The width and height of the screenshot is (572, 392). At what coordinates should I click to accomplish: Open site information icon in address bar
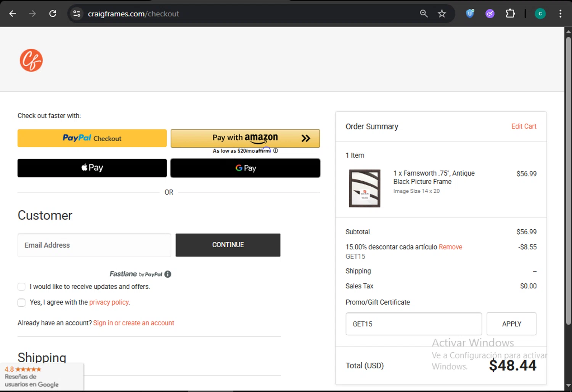tap(77, 14)
